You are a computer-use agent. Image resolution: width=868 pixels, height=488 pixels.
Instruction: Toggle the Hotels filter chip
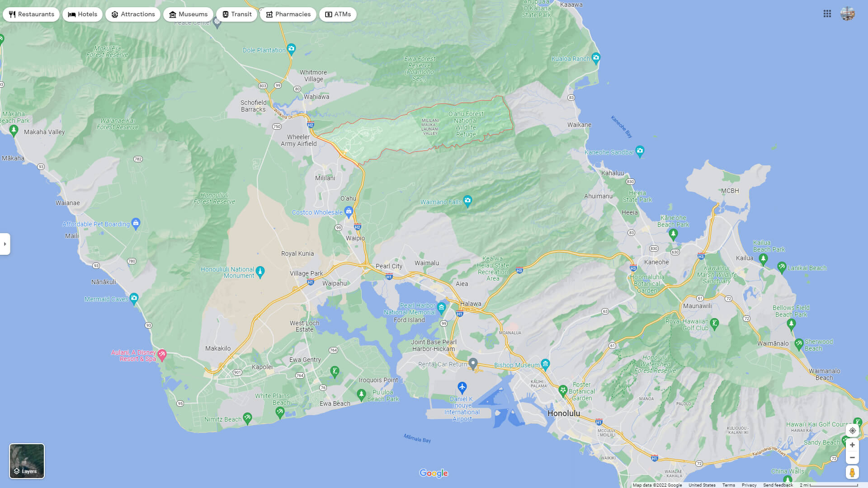click(82, 14)
